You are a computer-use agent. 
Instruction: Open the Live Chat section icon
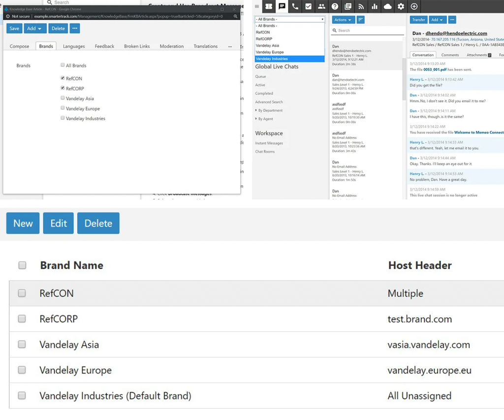(282, 6)
